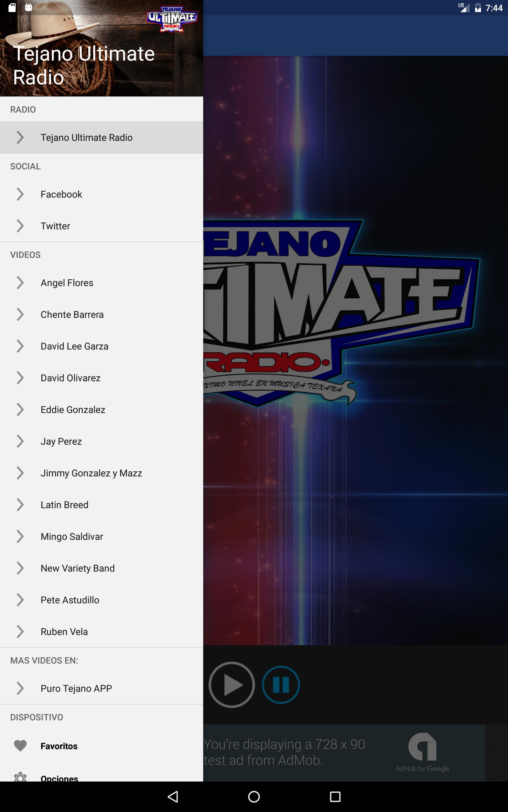Open Ruben Vela video entry
The height and width of the screenshot is (812, 508).
click(102, 632)
